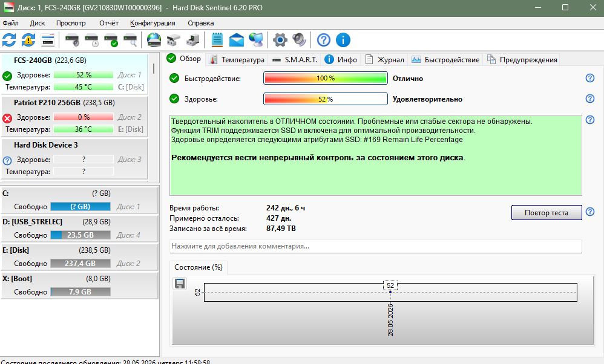Viewport: 604px width, 364px height.
Task: Click the comment field Нажмите для добавления комментария
Action: click(376, 246)
